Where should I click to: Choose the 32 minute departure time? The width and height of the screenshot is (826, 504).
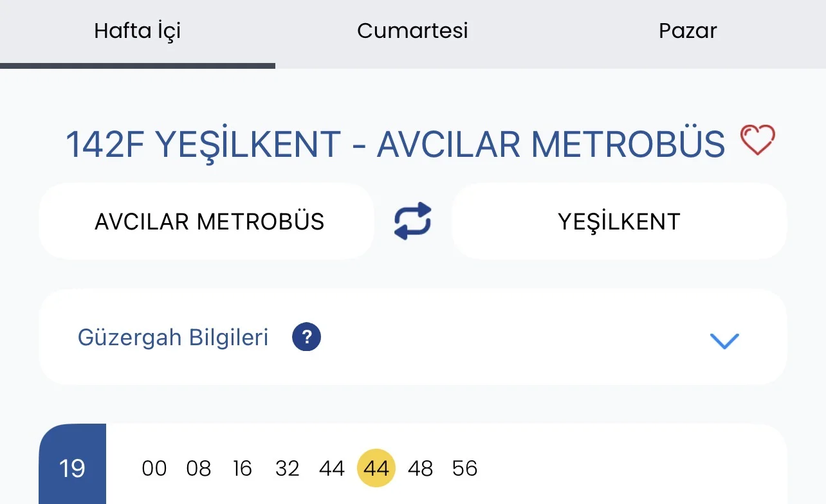click(287, 469)
